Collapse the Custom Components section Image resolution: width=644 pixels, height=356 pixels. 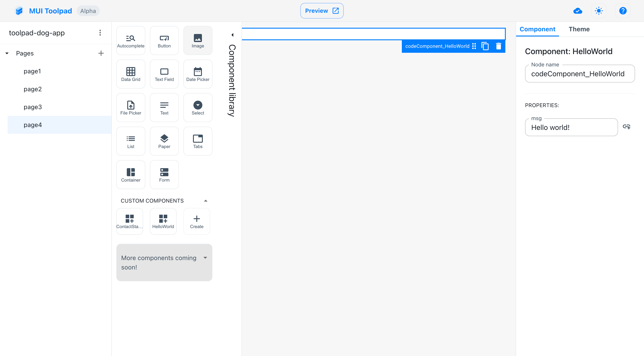(x=205, y=200)
